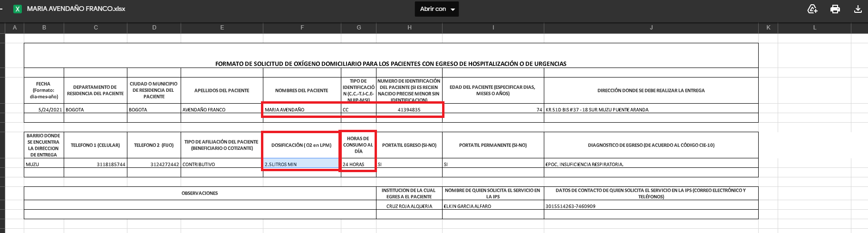The height and width of the screenshot is (233, 868).
Task: Click the MUZU neighborhood cell
Action: 44,164
